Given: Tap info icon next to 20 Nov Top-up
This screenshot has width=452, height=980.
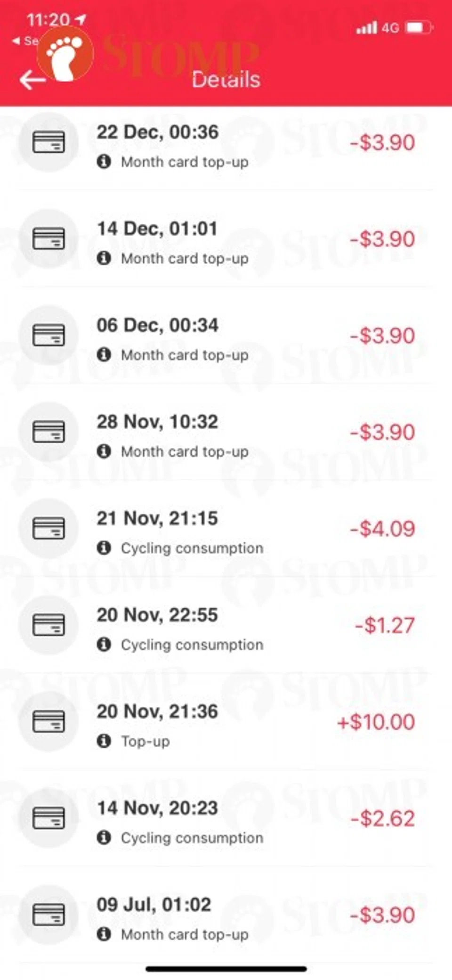Looking at the screenshot, I should (x=104, y=741).
